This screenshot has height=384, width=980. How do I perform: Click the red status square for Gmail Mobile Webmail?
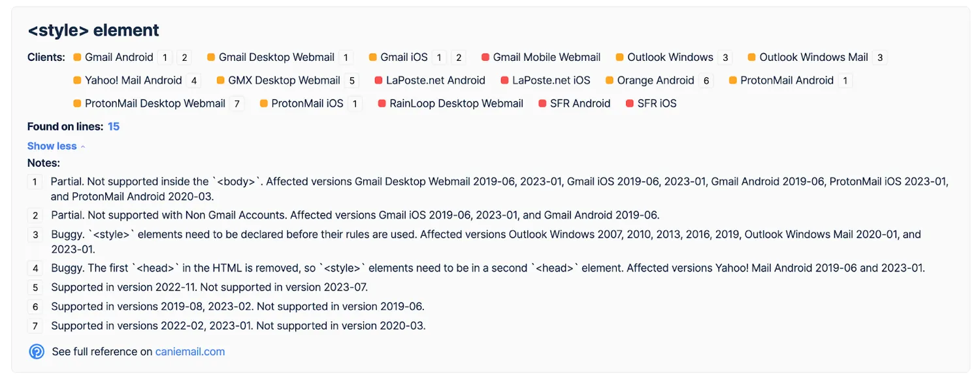[x=485, y=58]
